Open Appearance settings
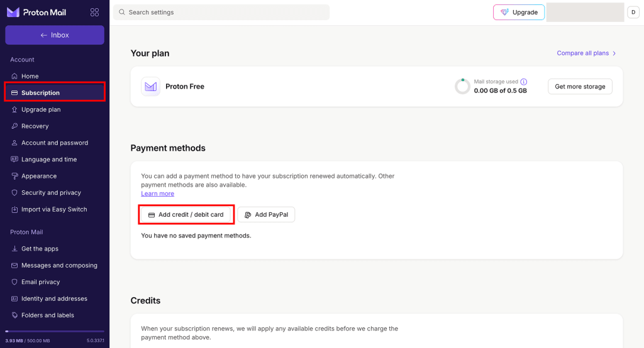The image size is (644, 348). click(x=55, y=176)
